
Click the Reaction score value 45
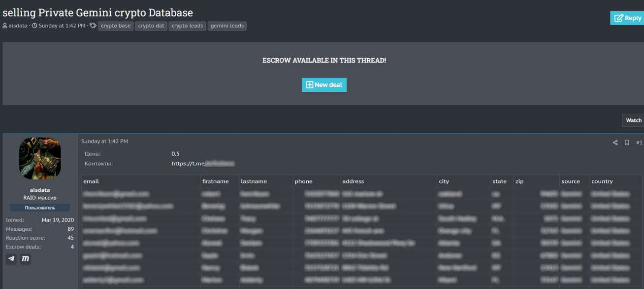70,238
